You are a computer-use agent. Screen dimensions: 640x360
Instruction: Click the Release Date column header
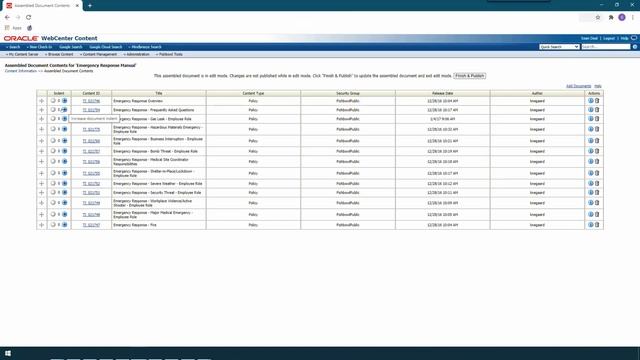443,93
